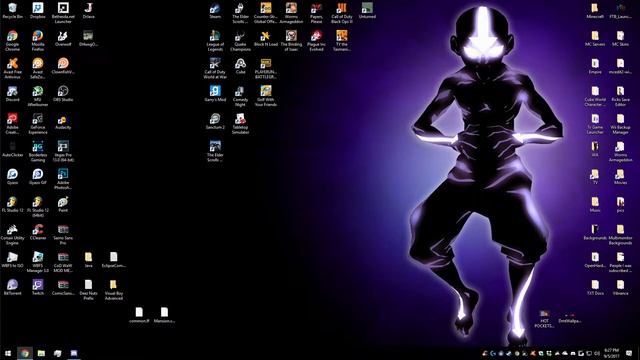Select the Block N Load shortcut
640x360 pixels.
coord(266,38)
